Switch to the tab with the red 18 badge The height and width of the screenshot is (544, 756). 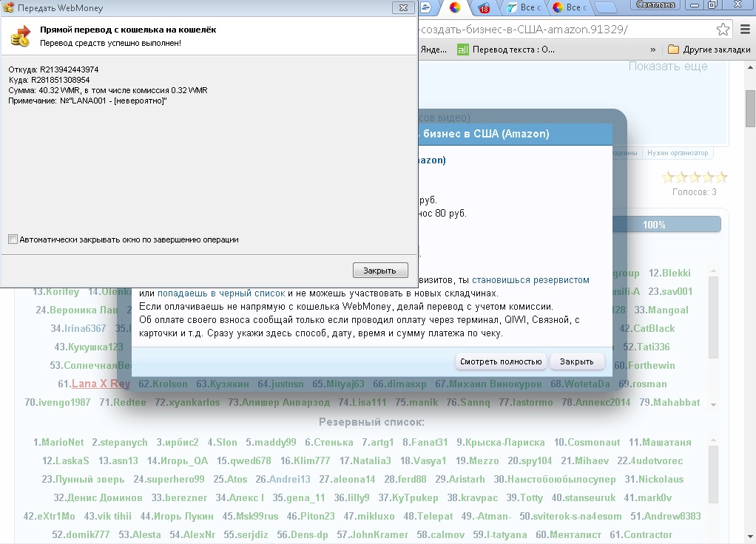(484, 7)
